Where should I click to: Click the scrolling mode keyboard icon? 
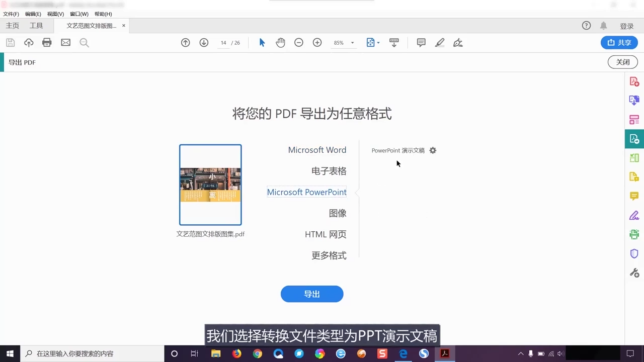coord(394,43)
